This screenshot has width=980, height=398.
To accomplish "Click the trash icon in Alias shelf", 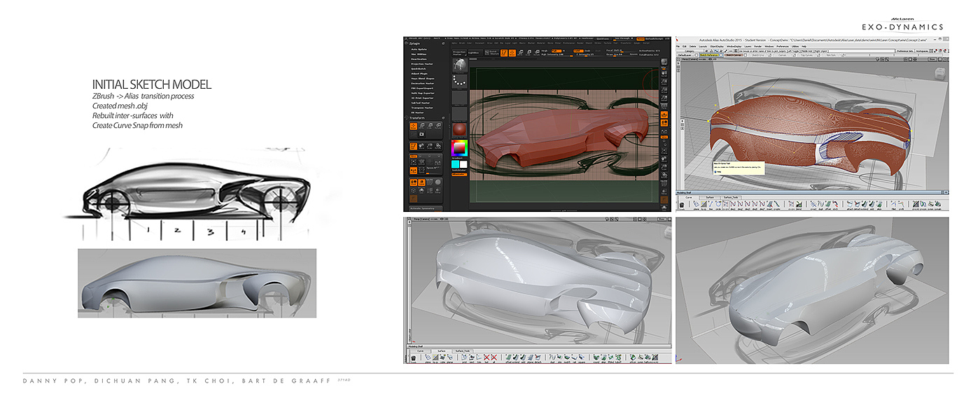I will click(680, 205).
